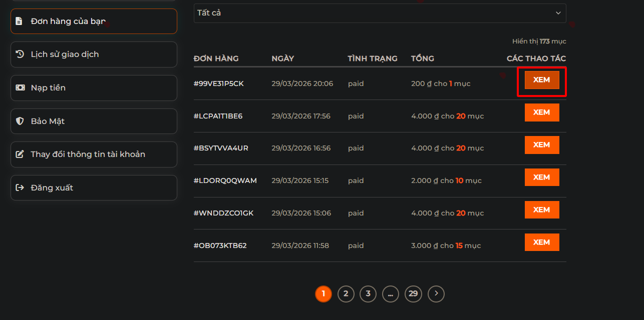This screenshot has height=320, width=644.
Task: Click the money bill icon for Nạp tiền
Action: [20, 87]
